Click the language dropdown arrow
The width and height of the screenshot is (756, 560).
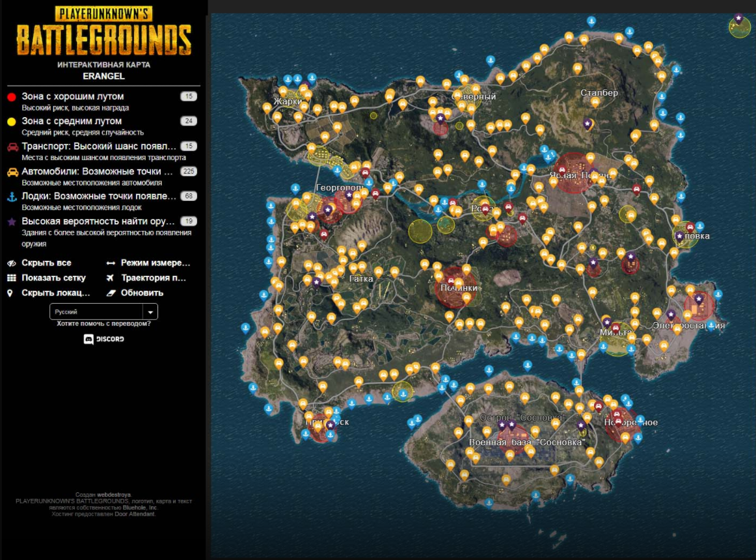point(150,312)
